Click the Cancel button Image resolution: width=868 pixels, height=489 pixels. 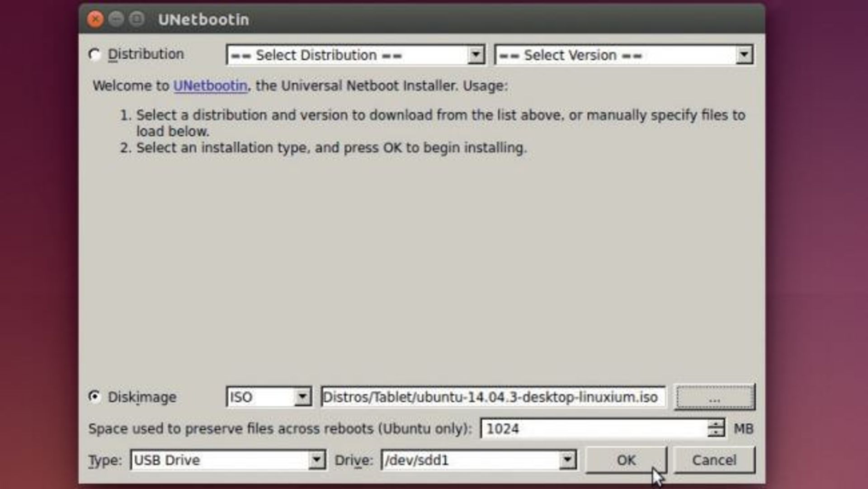tap(714, 460)
